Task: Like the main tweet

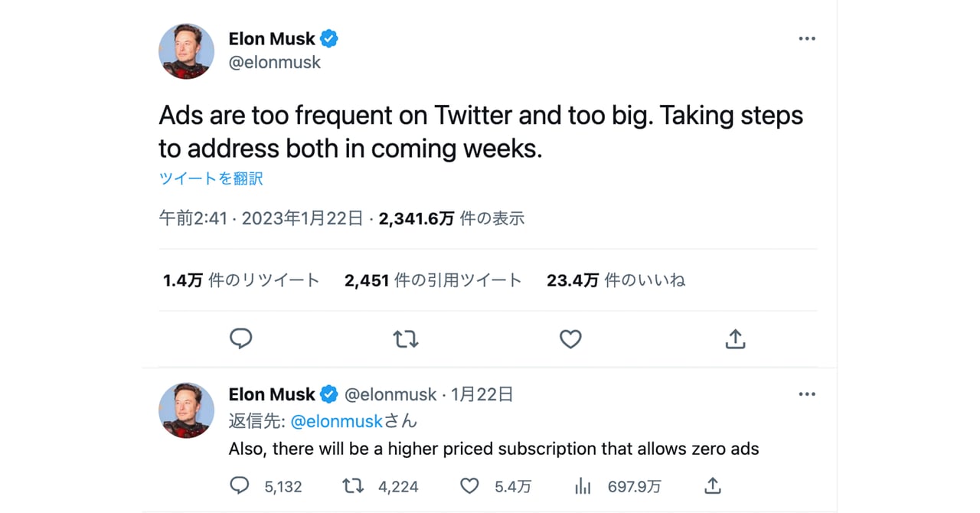Action: [570, 338]
